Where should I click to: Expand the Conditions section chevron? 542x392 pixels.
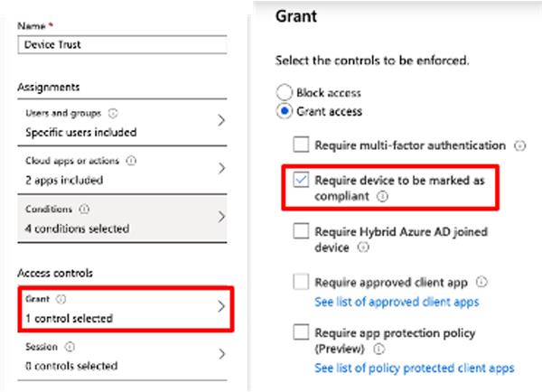222,218
